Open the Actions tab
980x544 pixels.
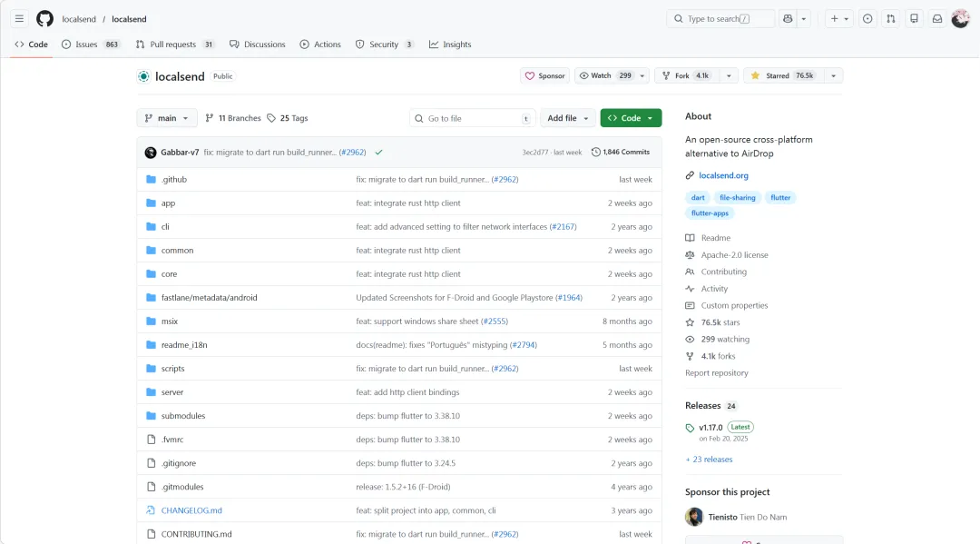pyautogui.click(x=320, y=45)
